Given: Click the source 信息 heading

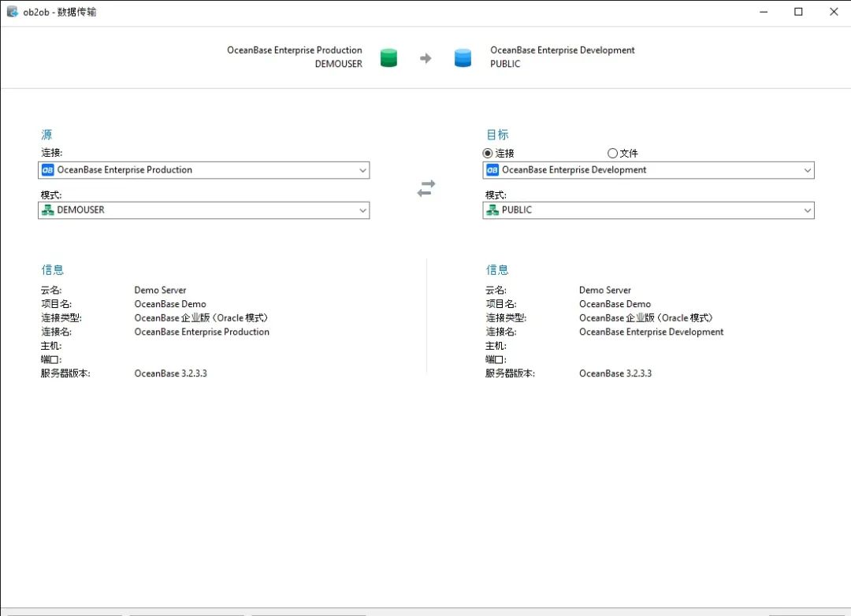Looking at the screenshot, I should [x=52, y=269].
